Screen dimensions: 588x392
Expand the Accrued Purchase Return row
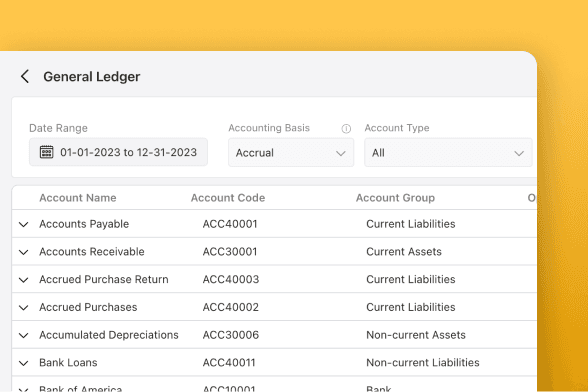point(24,280)
